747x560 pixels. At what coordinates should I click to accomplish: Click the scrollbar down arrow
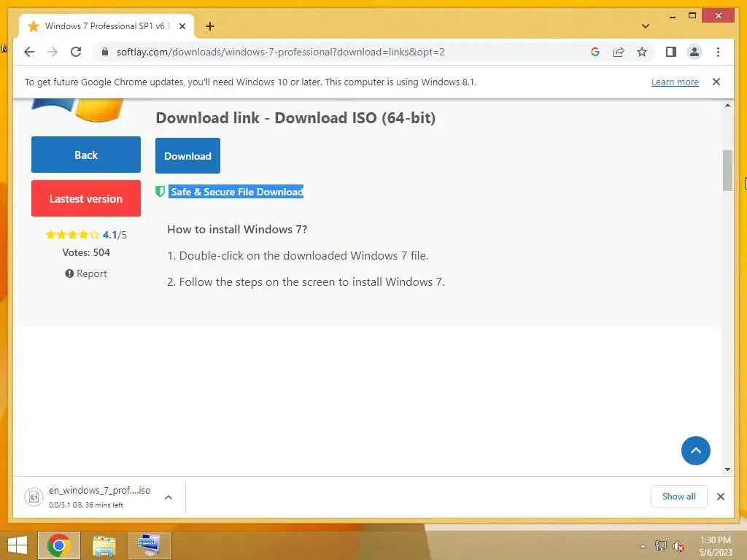(727, 470)
